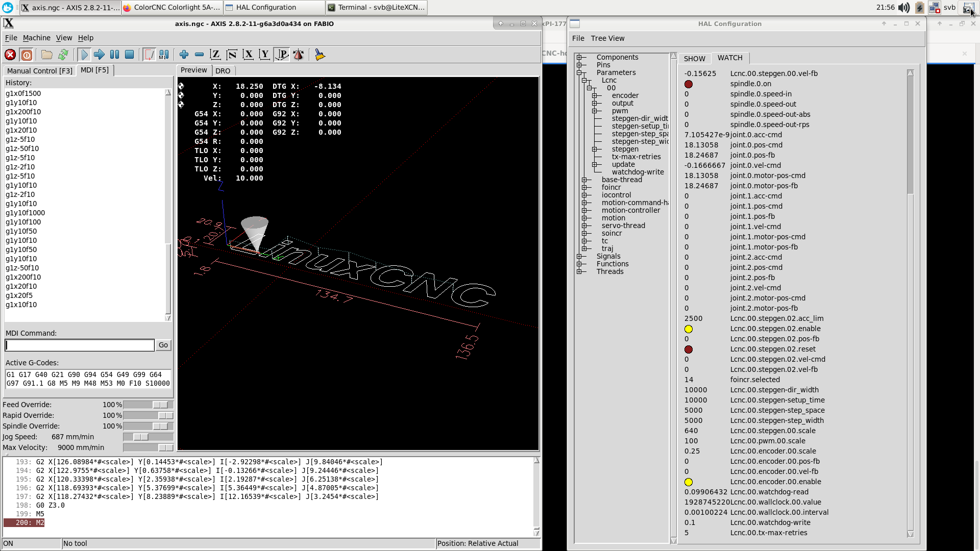Click G-code line 198 G0 Z3.0
Image resolution: width=980 pixels, height=551 pixels.
(51, 505)
